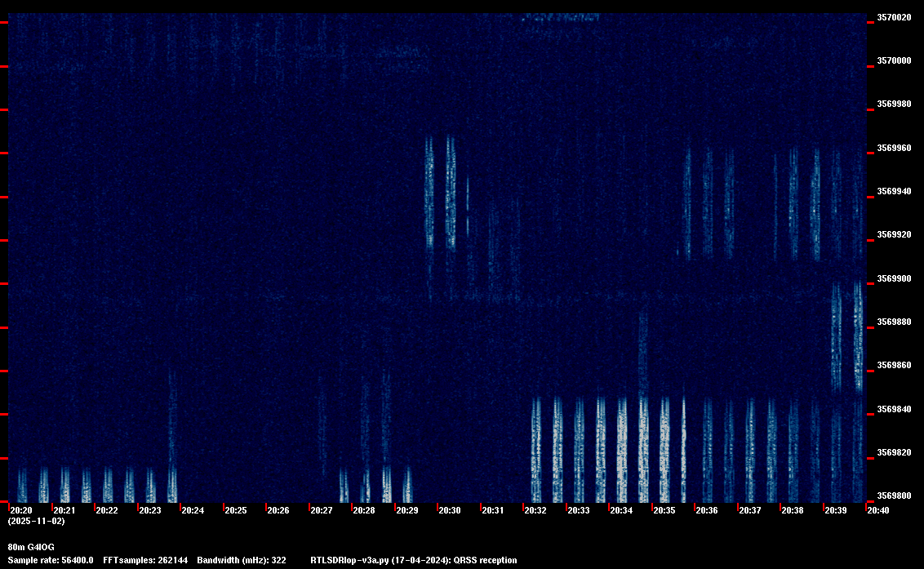
Task: Click the 20:34 time axis label
Action: [x=621, y=510]
